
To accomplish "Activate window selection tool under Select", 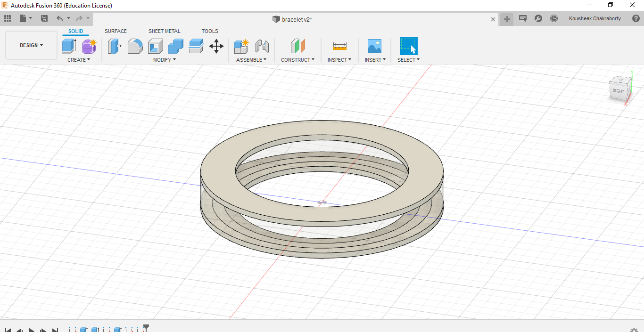I will pyautogui.click(x=408, y=46).
